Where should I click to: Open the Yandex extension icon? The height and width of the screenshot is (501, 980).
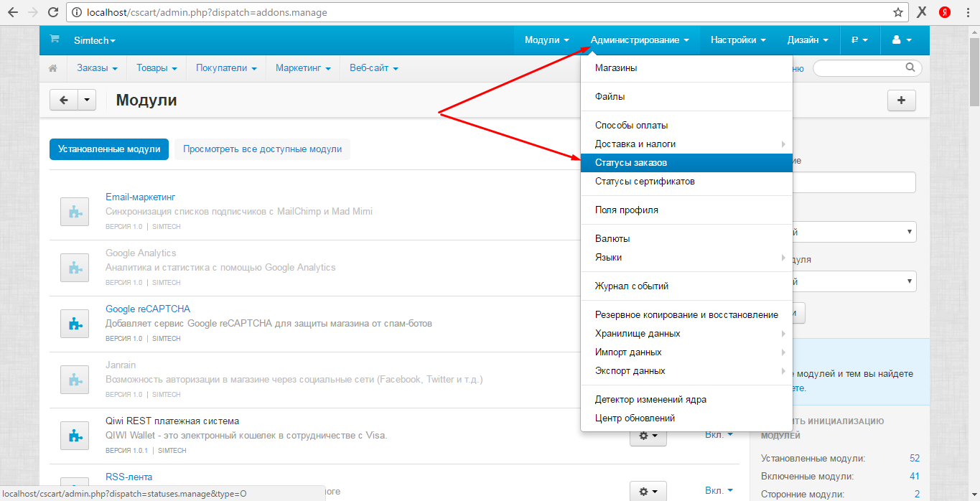pos(945,12)
